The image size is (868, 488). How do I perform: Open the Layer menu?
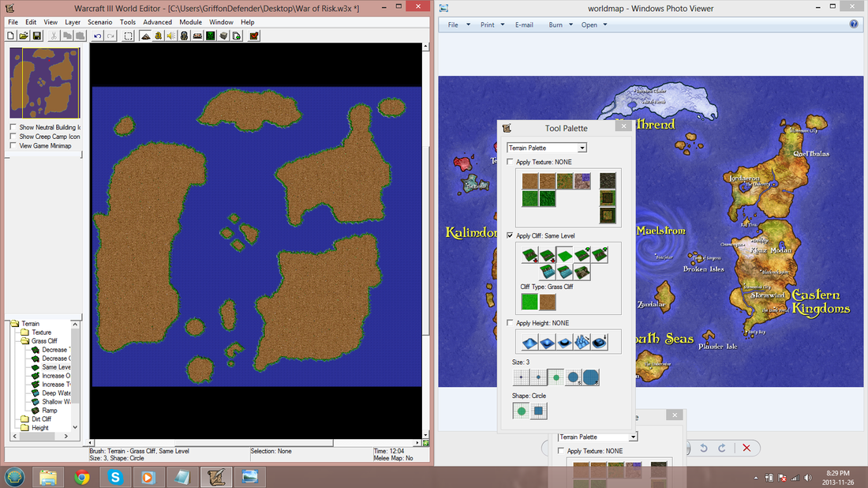click(x=73, y=22)
